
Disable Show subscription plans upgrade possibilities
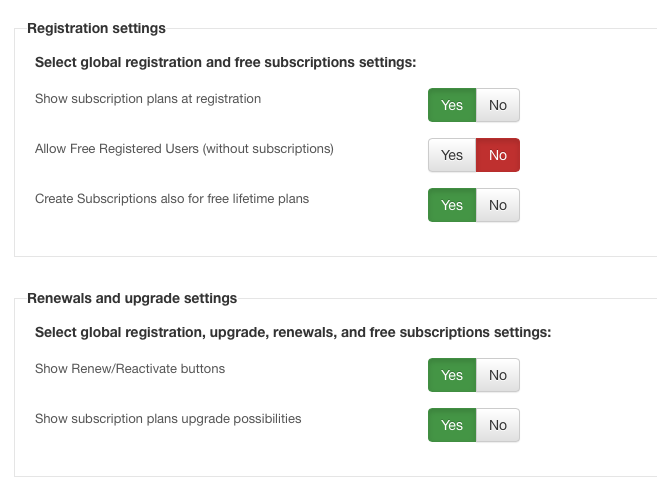click(498, 425)
